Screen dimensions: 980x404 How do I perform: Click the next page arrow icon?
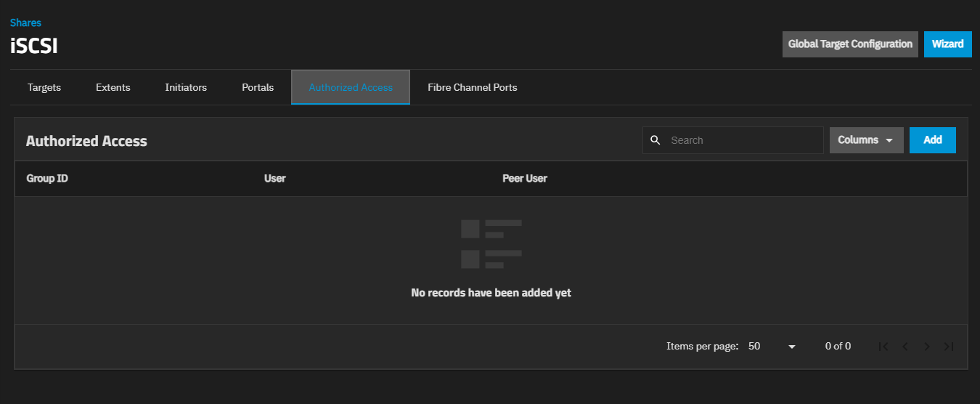927,347
